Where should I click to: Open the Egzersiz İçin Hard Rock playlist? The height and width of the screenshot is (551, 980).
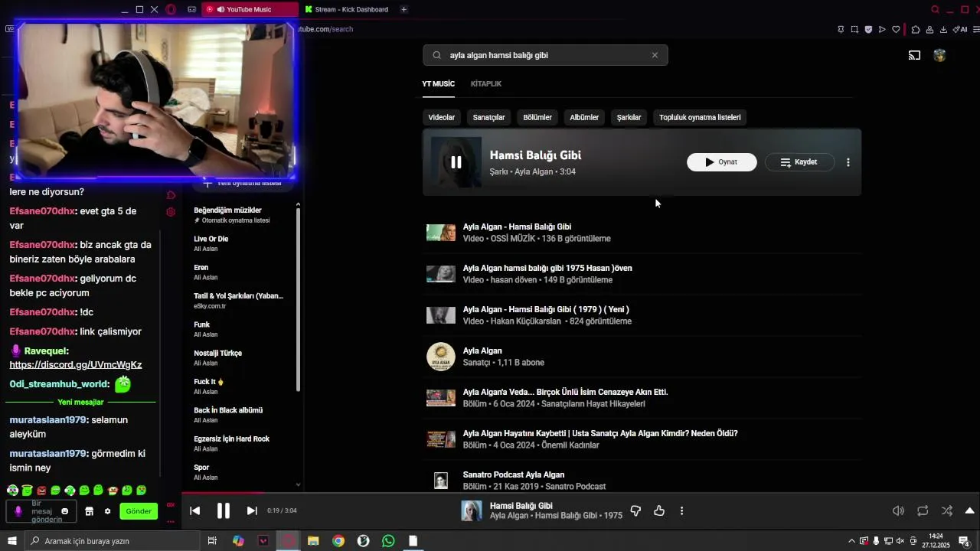click(x=241, y=443)
